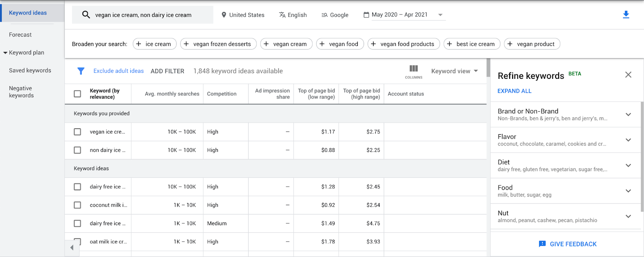
Task: Click the Account status column header
Action: tap(406, 94)
